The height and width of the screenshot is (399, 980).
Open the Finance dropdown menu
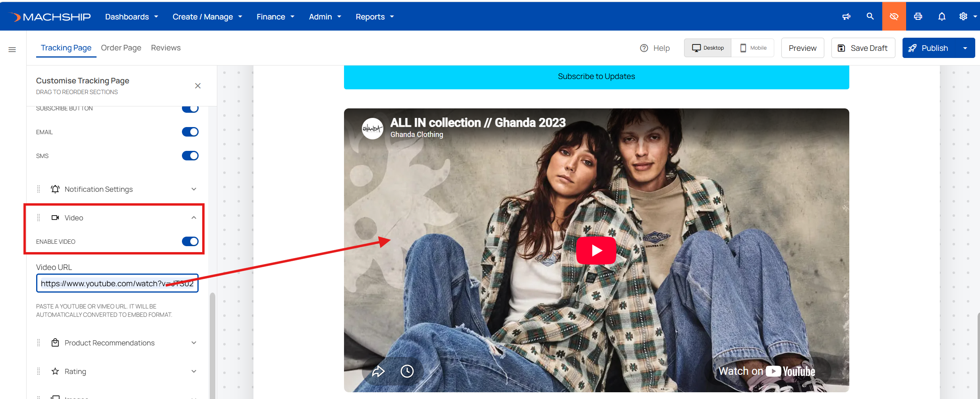click(x=275, y=17)
